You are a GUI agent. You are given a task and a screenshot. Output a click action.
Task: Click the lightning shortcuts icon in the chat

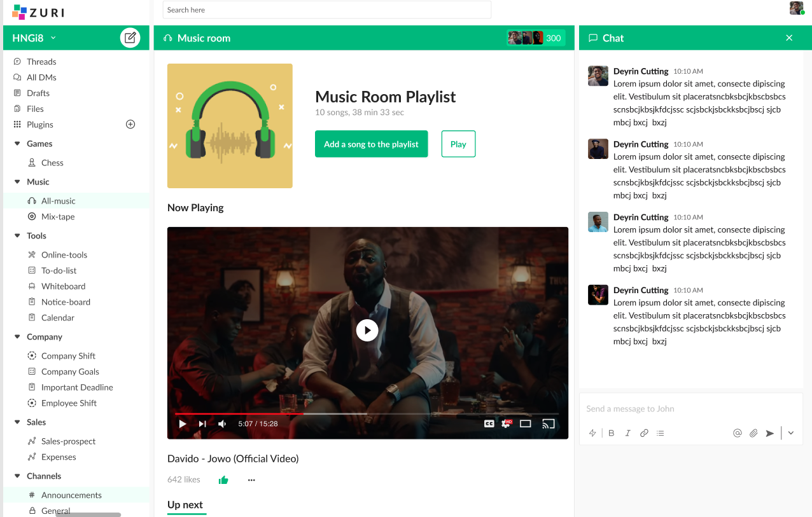pos(592,433)
